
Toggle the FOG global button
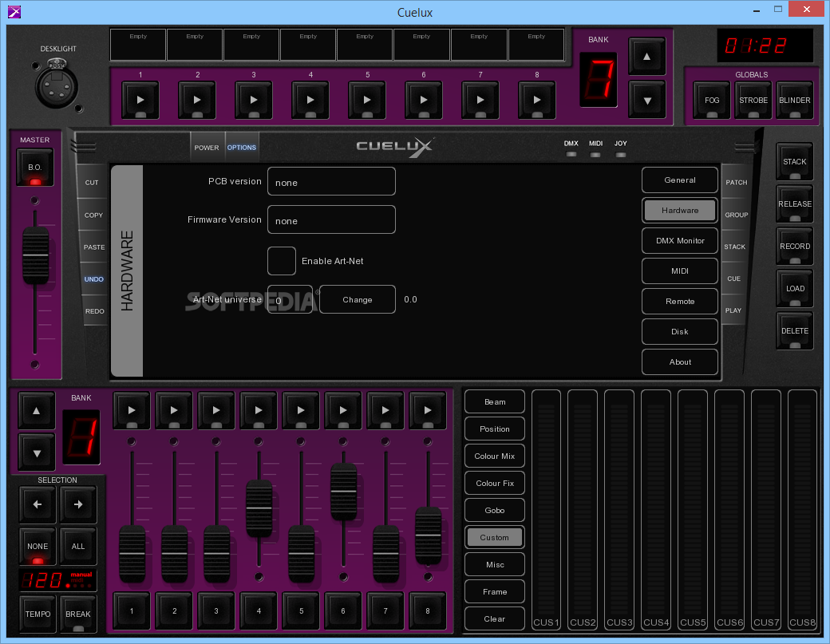pos(712,100)
